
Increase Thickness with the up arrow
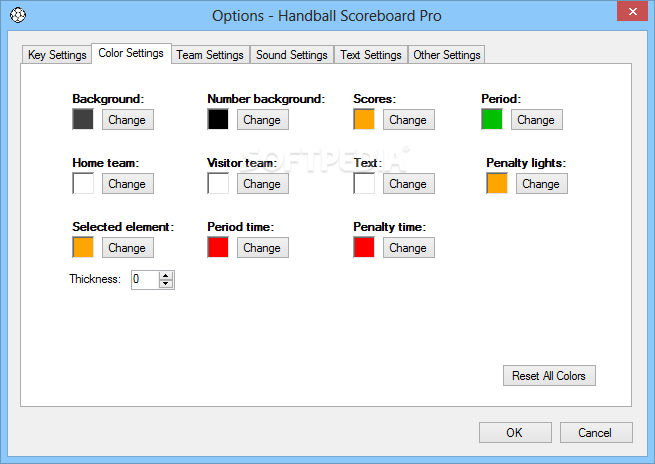pyautogui.click(x=166, y=275)
